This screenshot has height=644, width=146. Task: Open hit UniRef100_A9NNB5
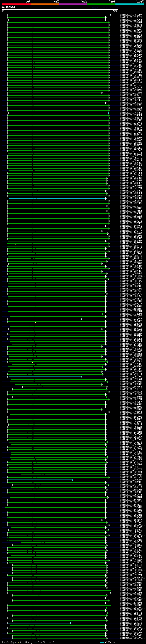coord(131,213)
